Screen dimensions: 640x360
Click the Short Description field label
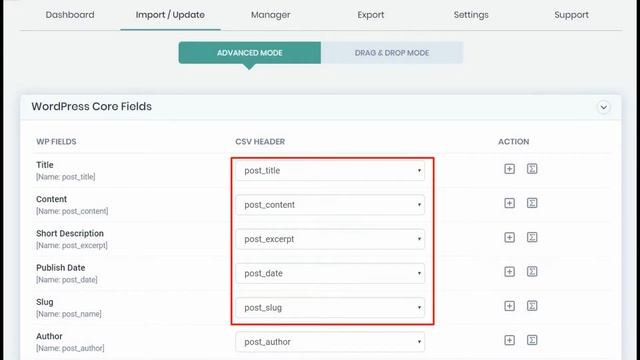pos(70,233)
